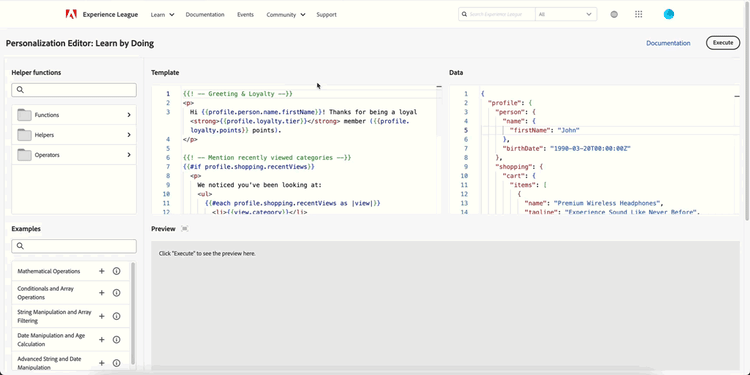Image resolution: width=750 pixels, height=375 pixels.
Task: Collapse the Data editor panel
Action: [737, 96]
